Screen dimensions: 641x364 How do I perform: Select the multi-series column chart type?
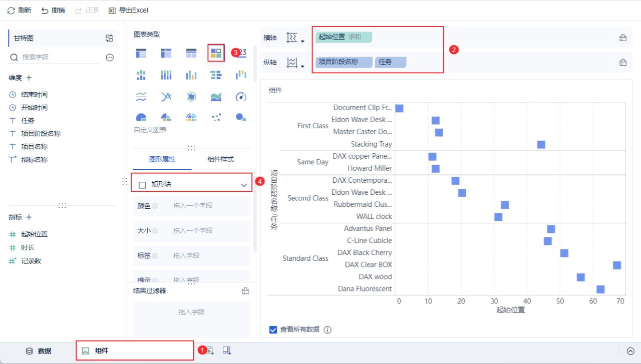[191, 75]
